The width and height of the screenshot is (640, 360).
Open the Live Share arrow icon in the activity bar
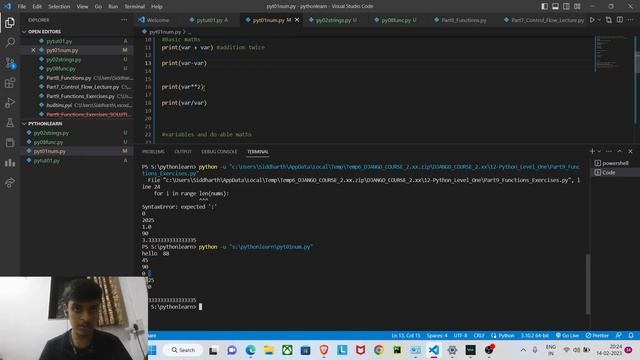(10, 183)
